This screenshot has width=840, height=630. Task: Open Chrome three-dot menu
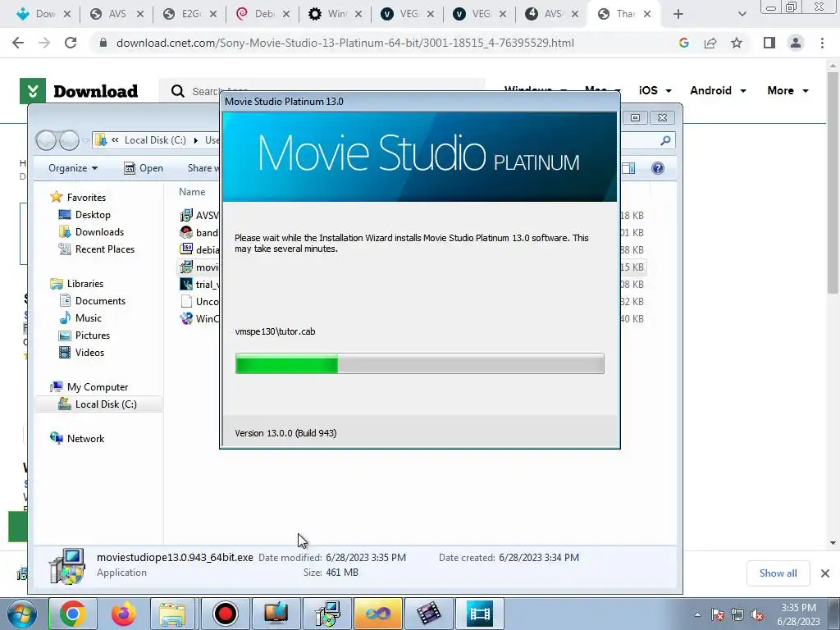[822, 43]
